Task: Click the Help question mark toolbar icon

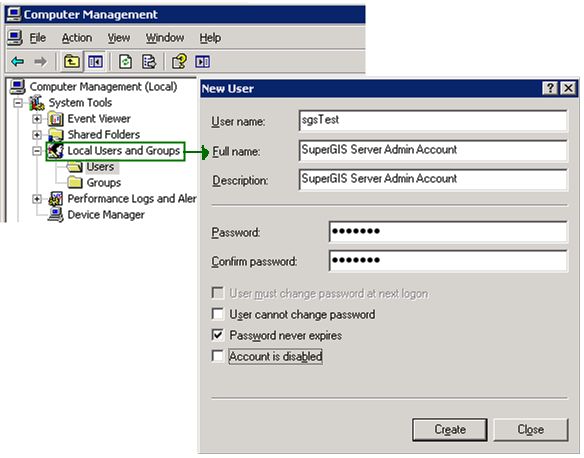Action: click(179, 61)
